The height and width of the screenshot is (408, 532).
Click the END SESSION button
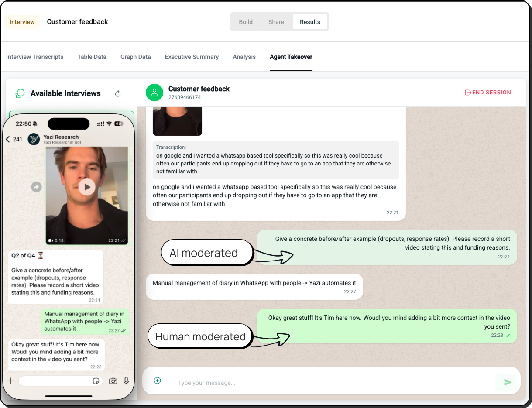(x=488, y=93)
